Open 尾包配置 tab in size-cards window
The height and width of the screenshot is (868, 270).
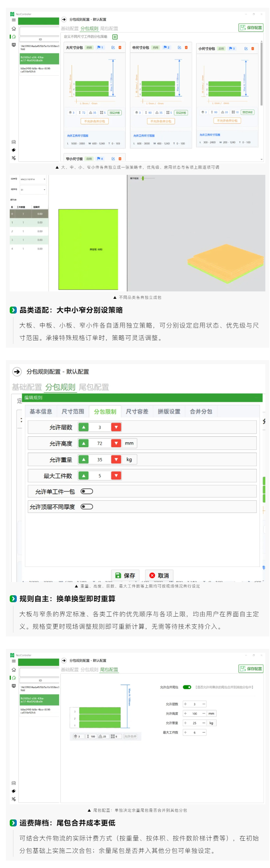109,28
